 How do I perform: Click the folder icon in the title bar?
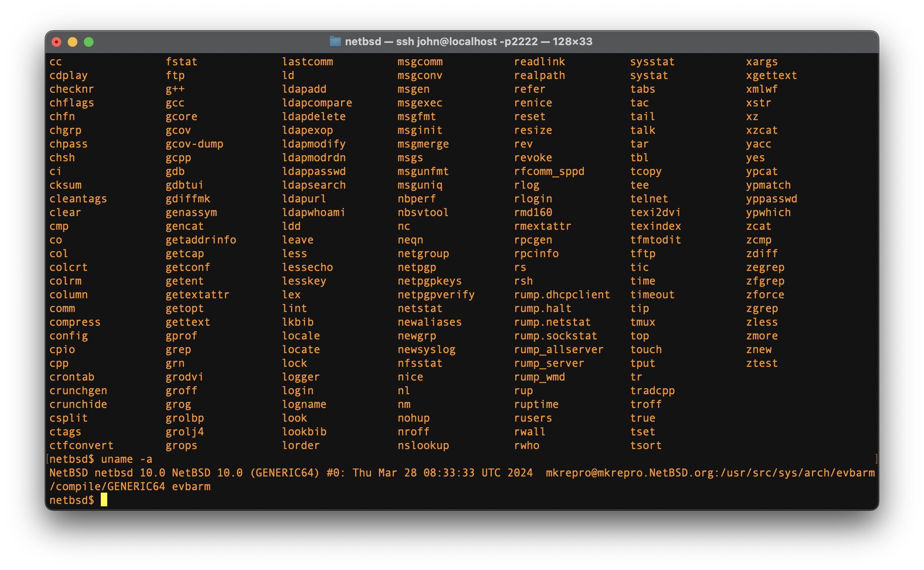(335, 42)
